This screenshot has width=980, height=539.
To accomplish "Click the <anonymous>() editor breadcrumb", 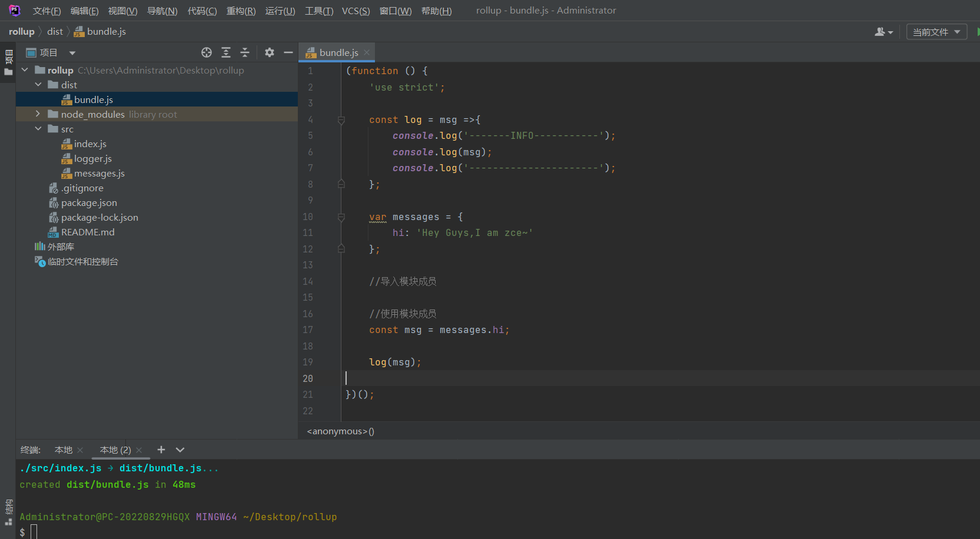I will [340, 431].
